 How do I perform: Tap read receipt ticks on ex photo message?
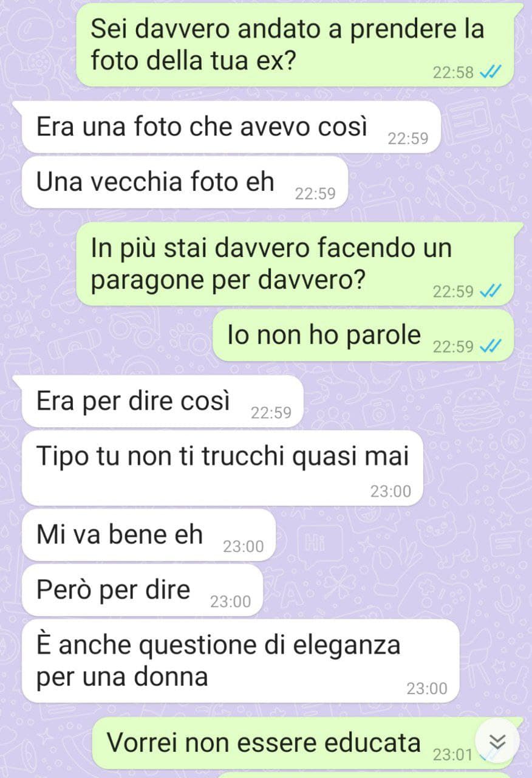(x=490, y=73)
